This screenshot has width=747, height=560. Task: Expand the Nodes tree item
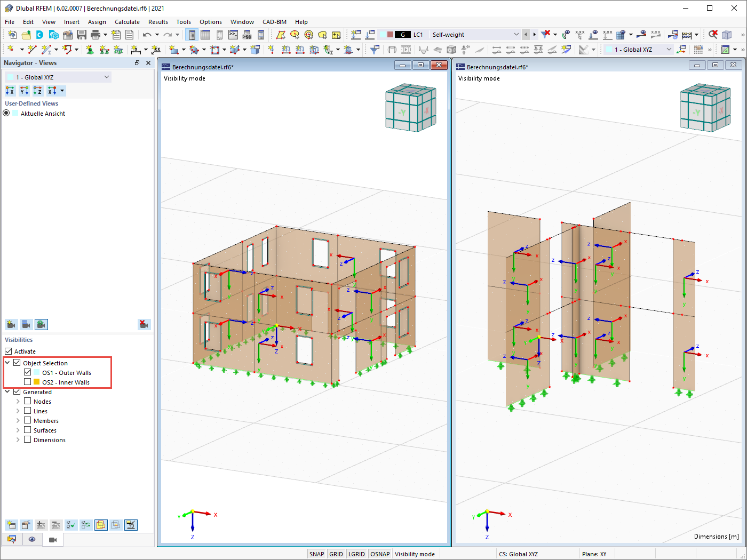(18, 402)
